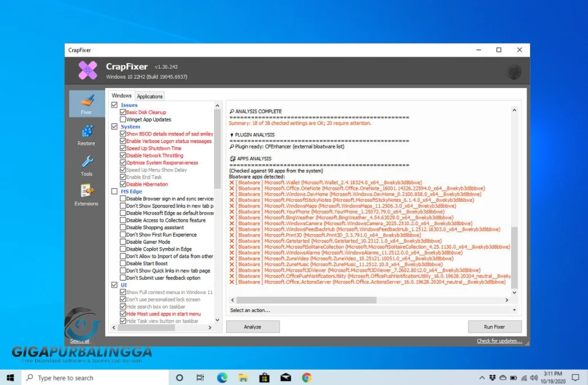Select the Fixer panel in the sidebar
The height and width of the screenshot is (385, 588).
[86, 104]
